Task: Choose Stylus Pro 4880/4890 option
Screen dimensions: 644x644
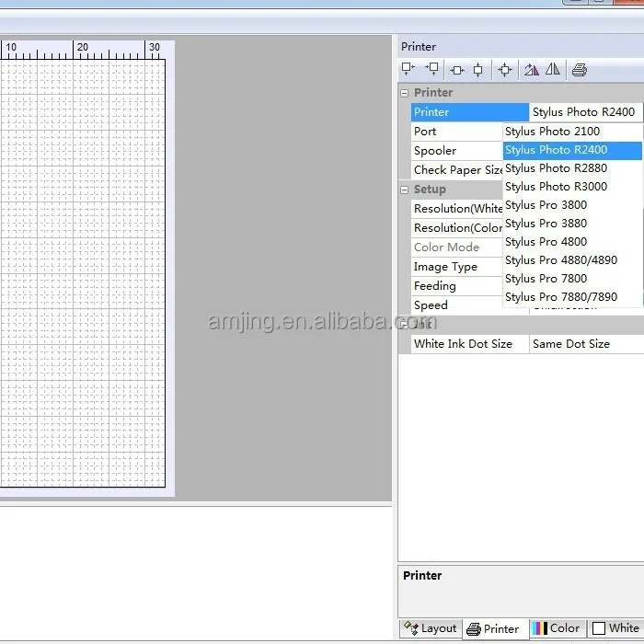Action: click(x=572, y=260)
